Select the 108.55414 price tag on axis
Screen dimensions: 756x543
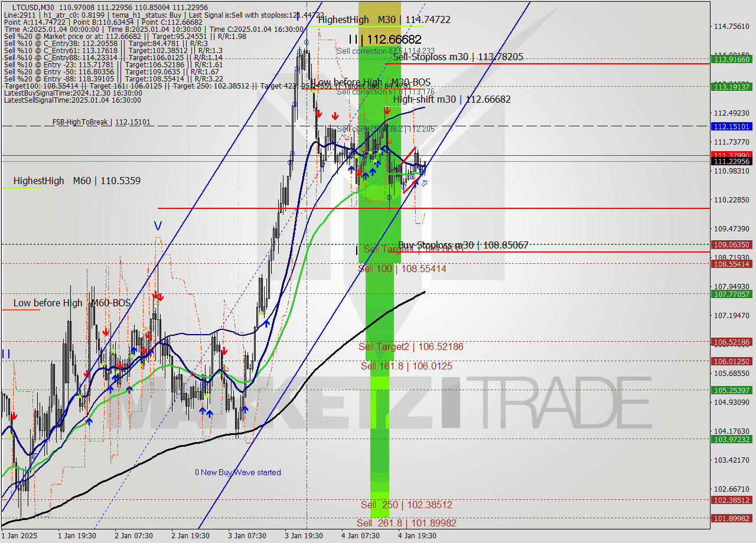(732, 264)
